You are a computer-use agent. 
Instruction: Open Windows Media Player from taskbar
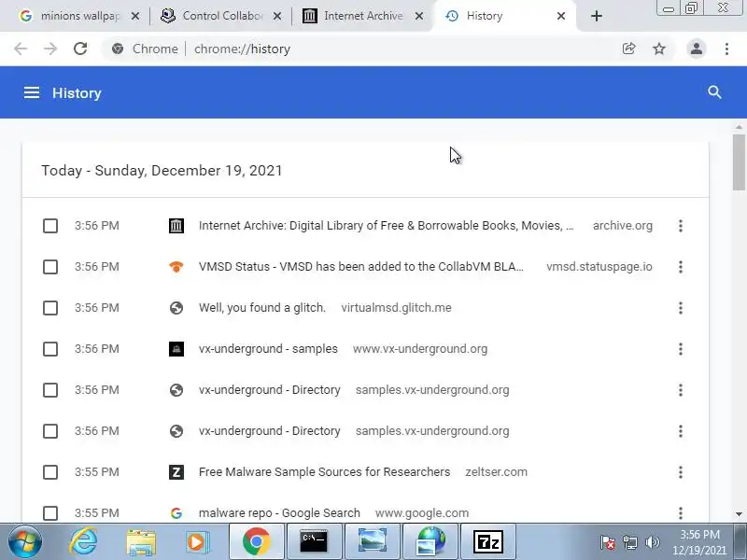coord(197,542)
